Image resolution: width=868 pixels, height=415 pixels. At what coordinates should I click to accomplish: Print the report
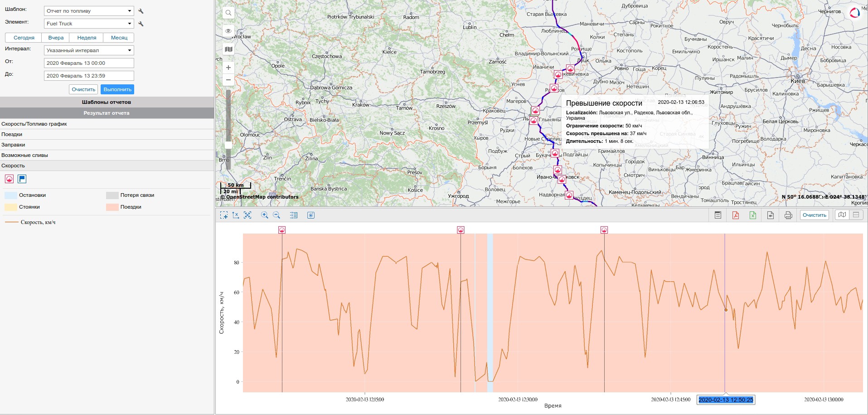(x=788, y=215)
